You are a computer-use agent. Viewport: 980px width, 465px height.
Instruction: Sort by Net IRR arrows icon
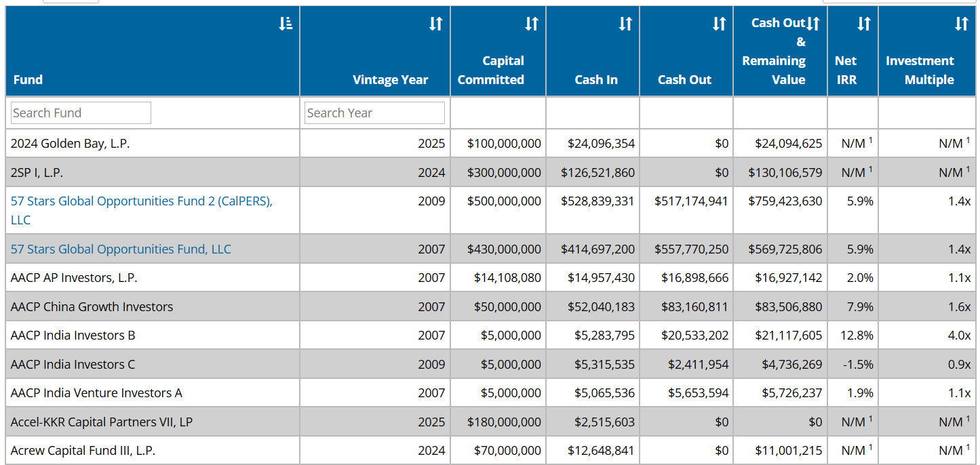(x=863, y=24)
